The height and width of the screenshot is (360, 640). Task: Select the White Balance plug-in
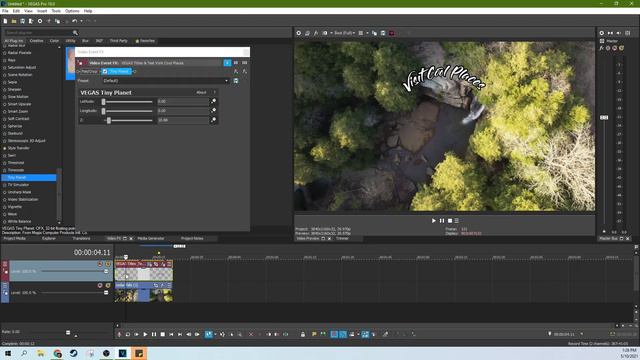point(19,222)
